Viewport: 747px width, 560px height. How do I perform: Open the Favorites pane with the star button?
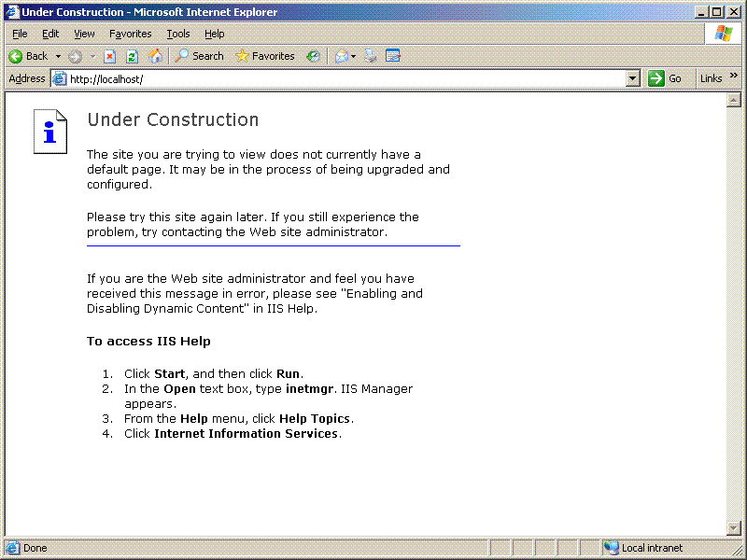pos(265,56)
